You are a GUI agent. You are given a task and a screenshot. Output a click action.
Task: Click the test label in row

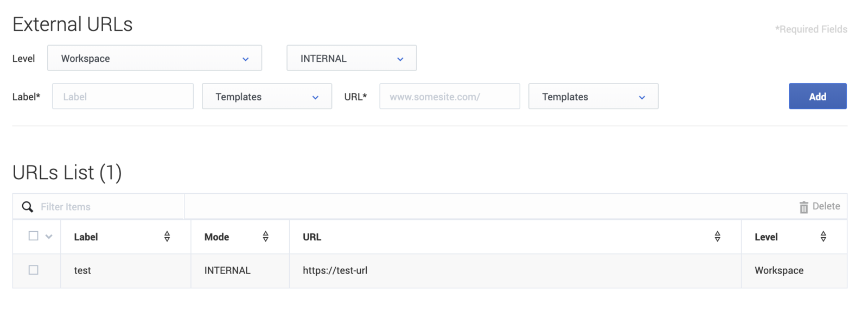(82, 270)
